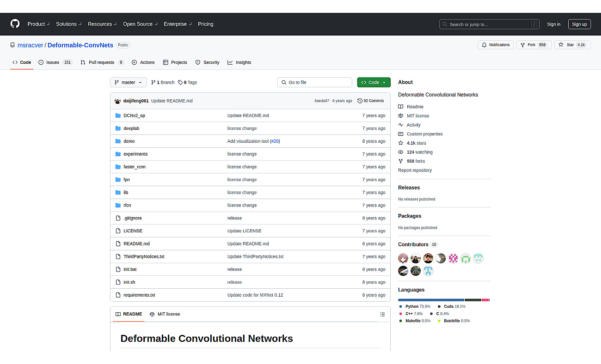The width and height of the screenshot is (601, 364).
Task: Open the ThirdPartyNotices.txt file
Action: (144, 257)
